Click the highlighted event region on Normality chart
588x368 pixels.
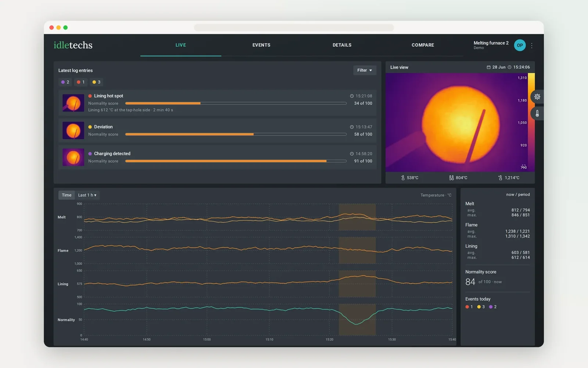point(357,319)
